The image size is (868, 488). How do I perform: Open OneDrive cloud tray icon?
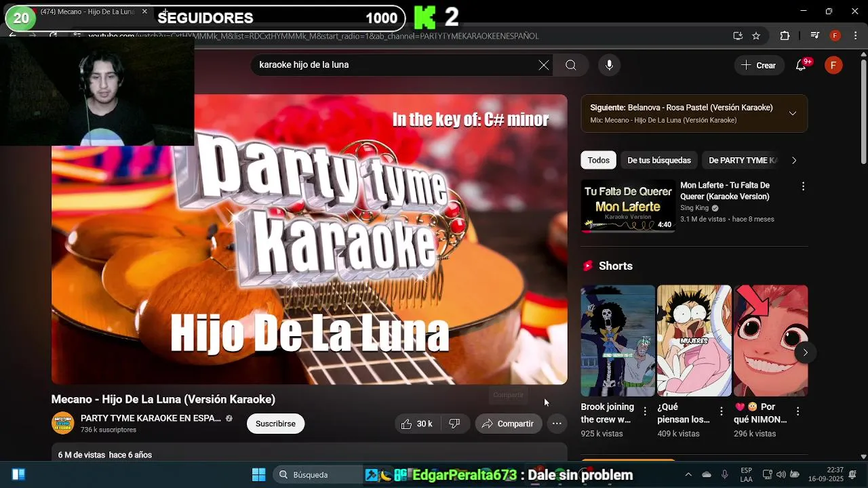click(707, 474)
